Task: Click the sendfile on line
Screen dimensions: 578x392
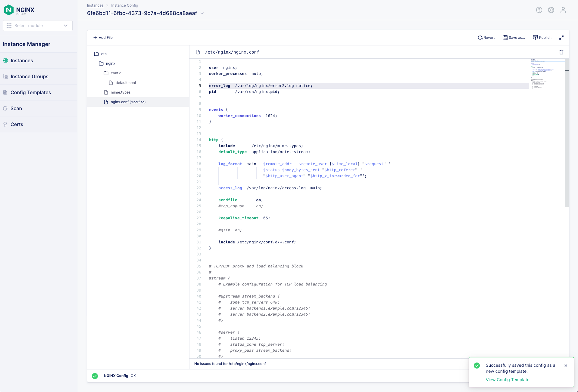Action: coord(241,200)
